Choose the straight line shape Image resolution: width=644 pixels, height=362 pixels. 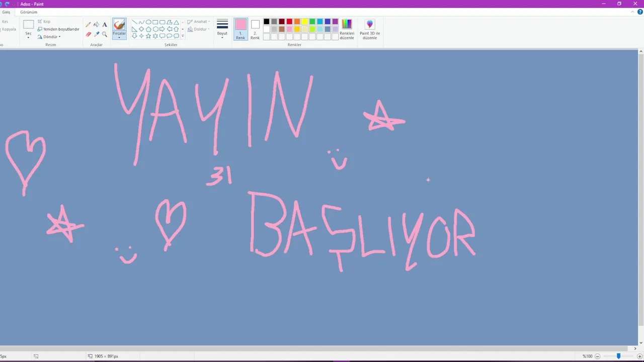point(134,22)
